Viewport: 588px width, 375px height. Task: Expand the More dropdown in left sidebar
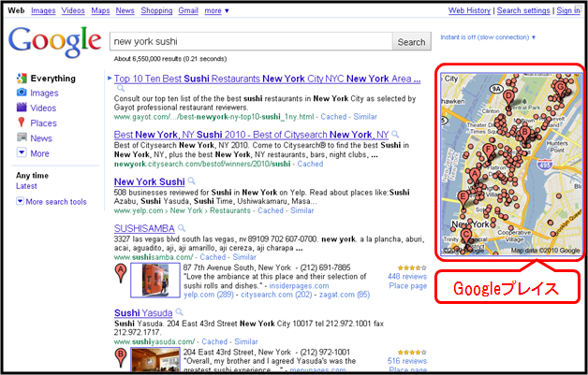point(22,152)
